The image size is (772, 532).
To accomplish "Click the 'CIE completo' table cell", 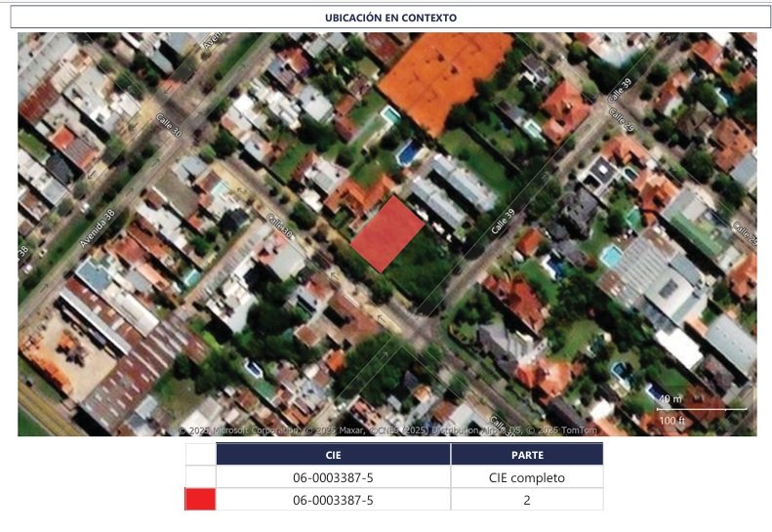I will (x=527, y=477).
